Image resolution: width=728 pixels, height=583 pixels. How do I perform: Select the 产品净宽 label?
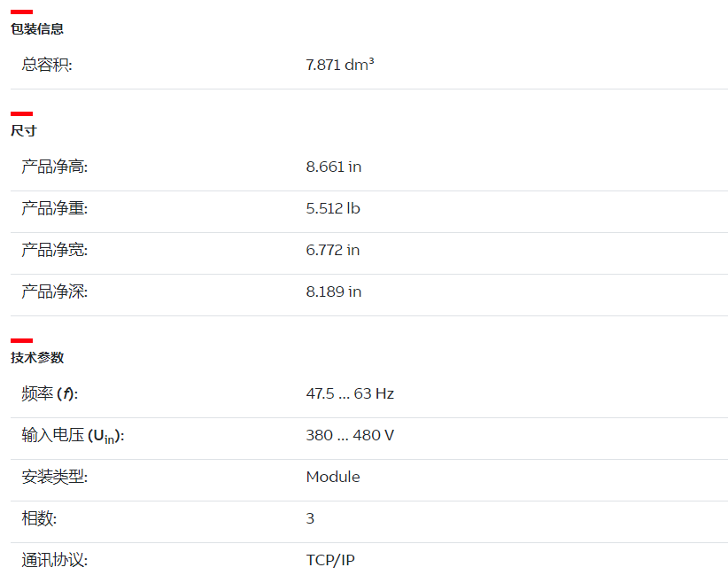click(x=55, y=250)
